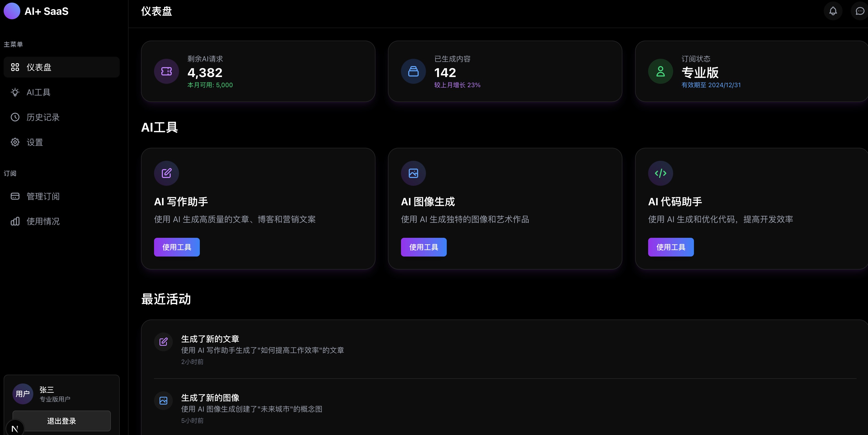Screen dimensions: 868x435
Task: Click the 用户 avatar for 张三
Action: (x=23, y=394)
